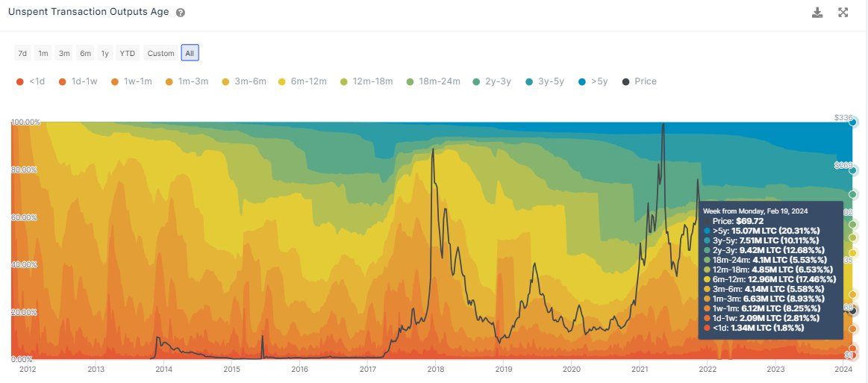Image resolution: width=868 pixels, height=383 pixels.
Task: Select the 3m time range
Action: [x=64, y=53]
